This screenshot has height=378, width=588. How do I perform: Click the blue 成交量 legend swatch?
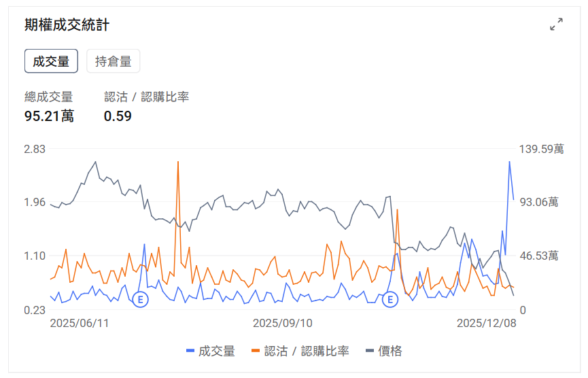point(190,351)
